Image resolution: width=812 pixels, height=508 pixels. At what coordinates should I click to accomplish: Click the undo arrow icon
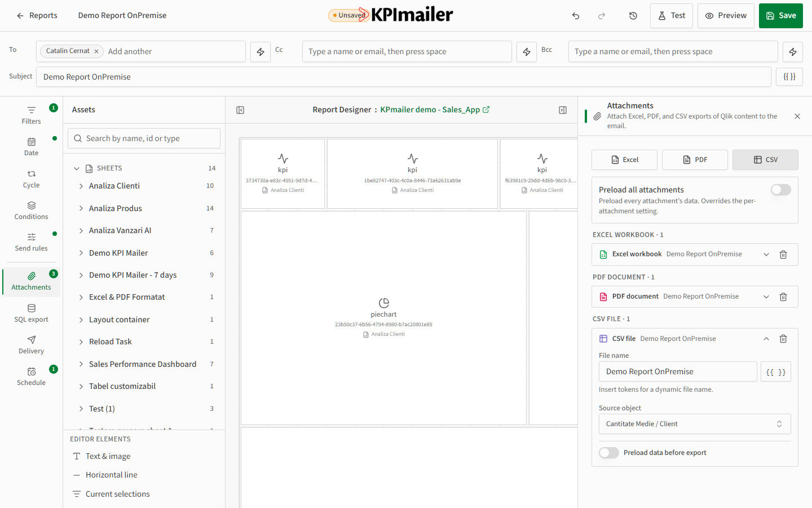click(576, 16)
